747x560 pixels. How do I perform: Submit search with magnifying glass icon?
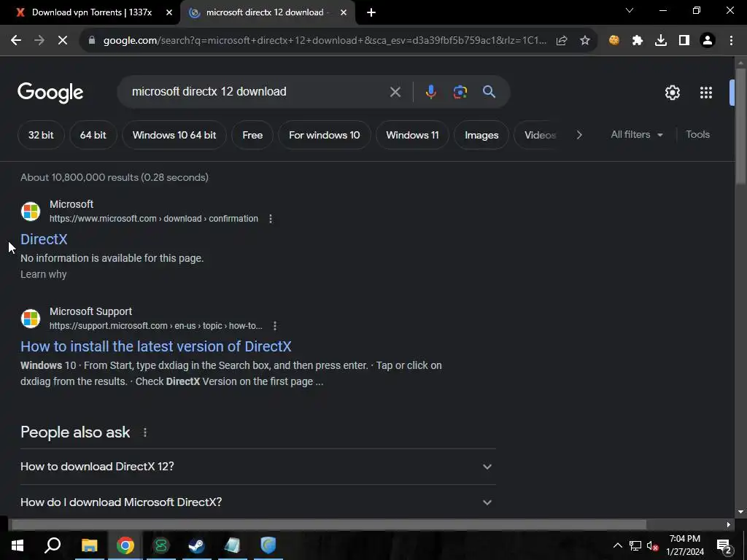click(x=489, y=92)
